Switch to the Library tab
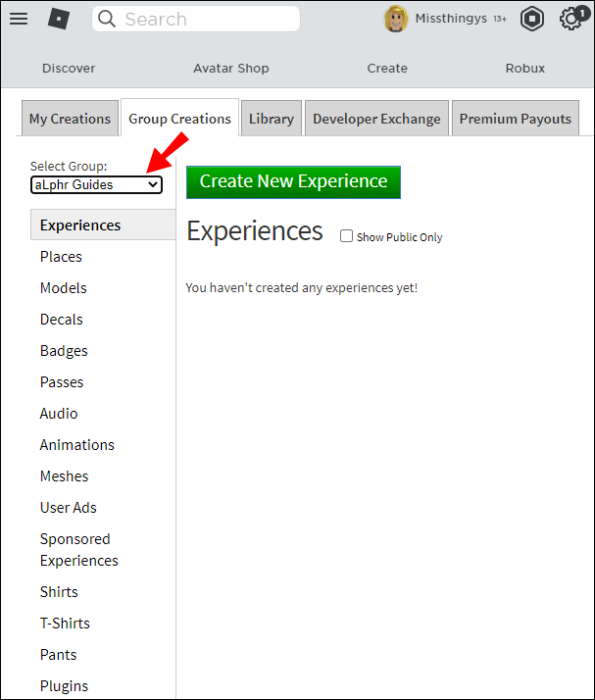The image size is (595, 700). [272, 119]
